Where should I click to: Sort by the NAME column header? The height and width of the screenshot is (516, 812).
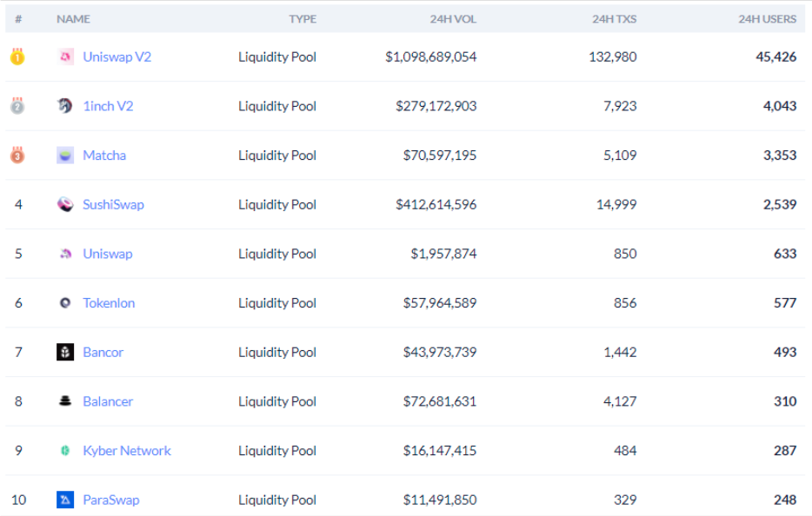coord(73,19)
